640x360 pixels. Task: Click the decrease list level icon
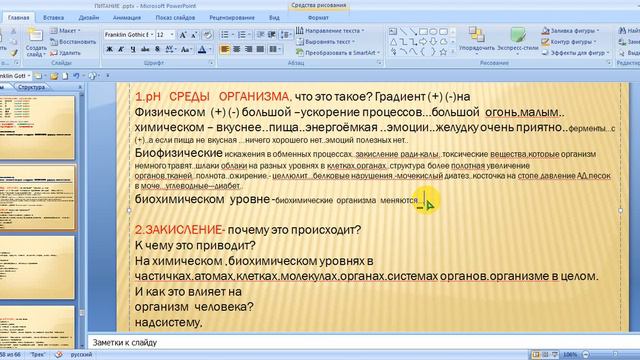click(x=260, y=35)
